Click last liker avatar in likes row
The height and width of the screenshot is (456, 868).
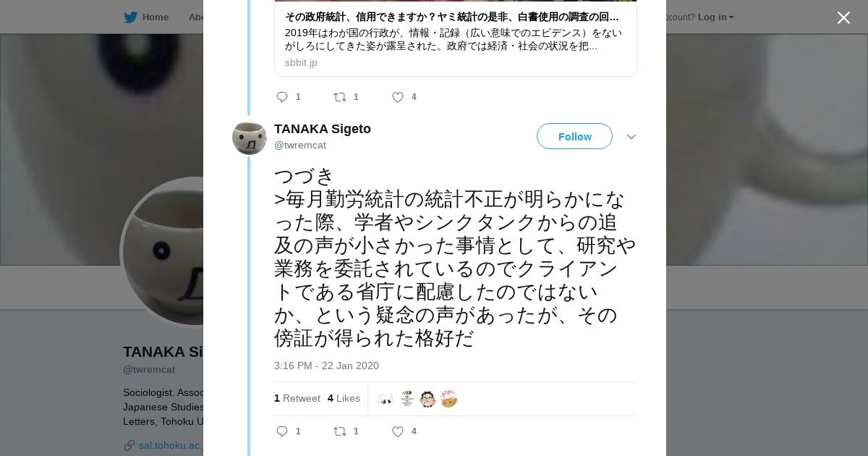point(448,399)
